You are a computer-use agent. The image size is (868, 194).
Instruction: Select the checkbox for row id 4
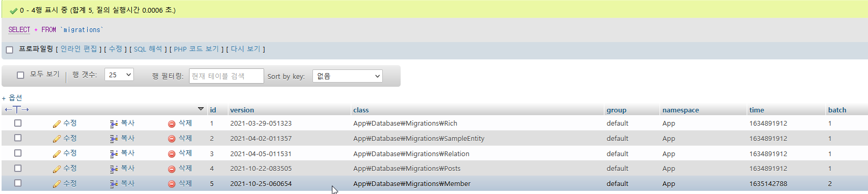18,168
